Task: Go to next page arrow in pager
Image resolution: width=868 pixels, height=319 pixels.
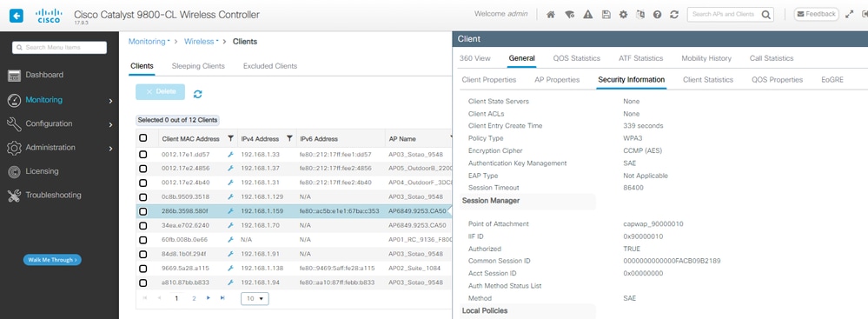Action: click(x=209, y=298)
